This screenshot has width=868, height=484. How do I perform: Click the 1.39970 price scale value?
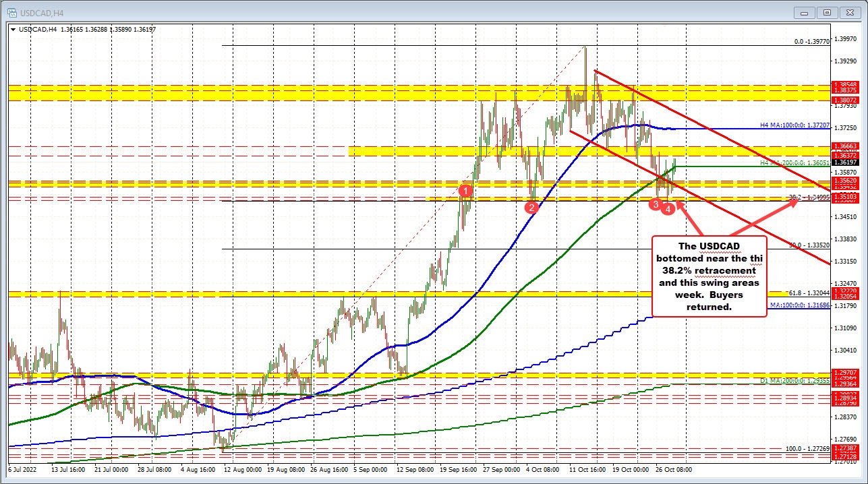pos(844,38)
